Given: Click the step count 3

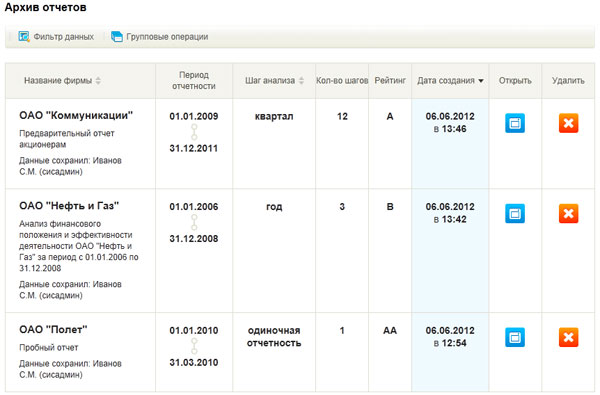Looking at the screenshot, I should (x=342, y=207).
